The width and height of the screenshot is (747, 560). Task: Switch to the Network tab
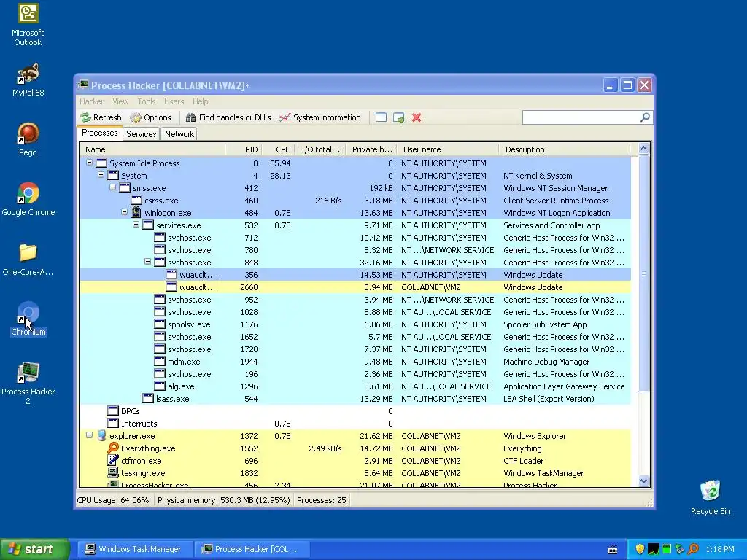[x=179, y=134]
